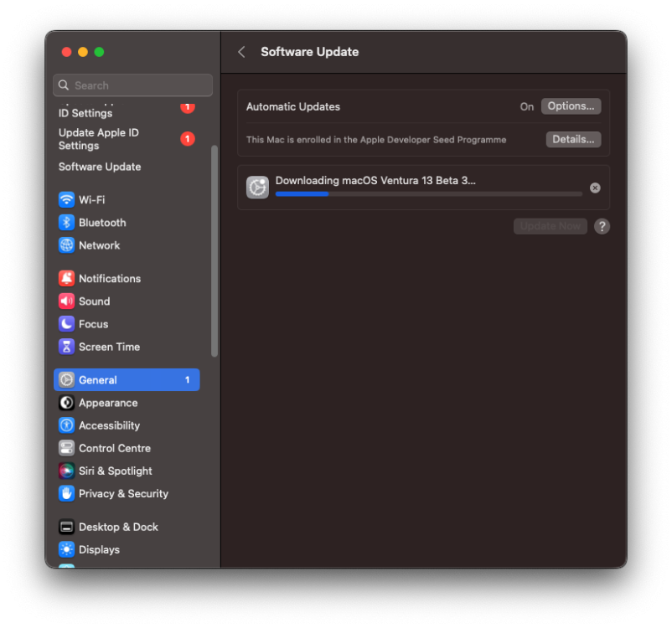Screen dimensions: 672x628
Task: Click Privacy & Security hand icon
Action: 66,493
